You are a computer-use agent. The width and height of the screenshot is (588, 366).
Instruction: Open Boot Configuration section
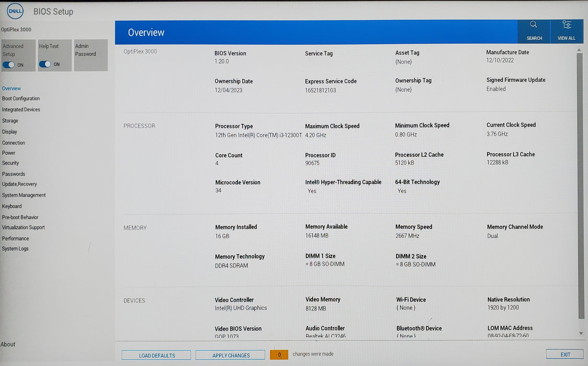coord(20,99)
